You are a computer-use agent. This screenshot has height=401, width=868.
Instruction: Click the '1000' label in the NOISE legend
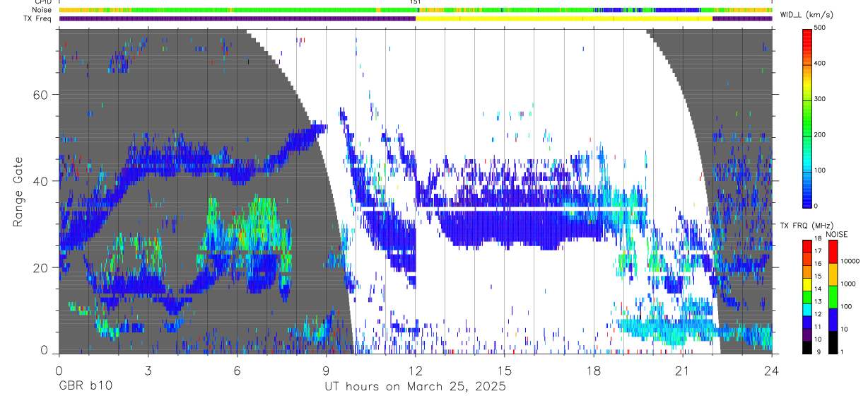pyautogui.click(x=848, y=284)
